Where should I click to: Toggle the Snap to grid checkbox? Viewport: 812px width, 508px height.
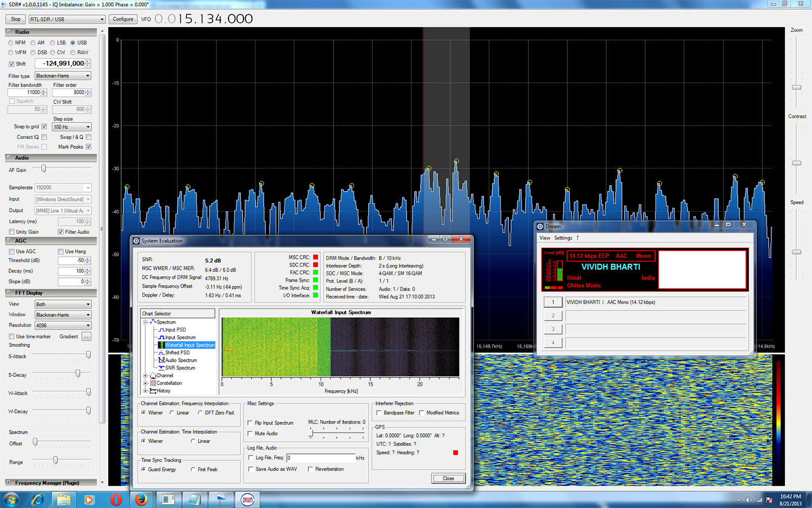click(x=44, y=127)
